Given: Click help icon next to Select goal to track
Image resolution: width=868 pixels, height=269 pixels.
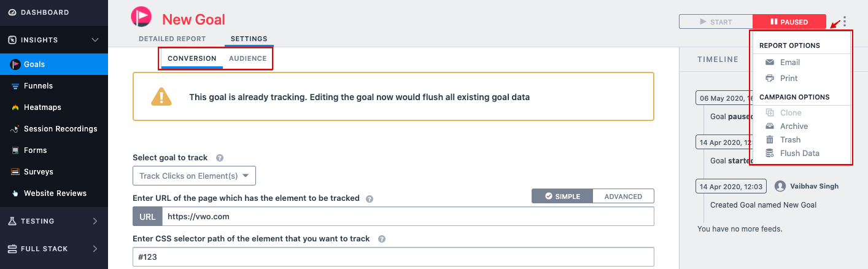Looking at the screenshot, I should pos(220,158).
